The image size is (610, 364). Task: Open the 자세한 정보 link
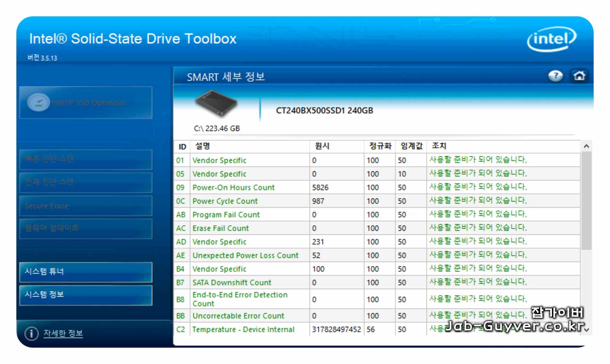pos(63,333)
